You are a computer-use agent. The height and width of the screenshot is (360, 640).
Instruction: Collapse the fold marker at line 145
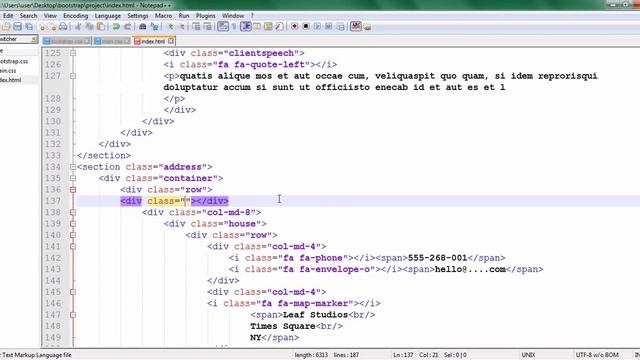pos(73,292)
